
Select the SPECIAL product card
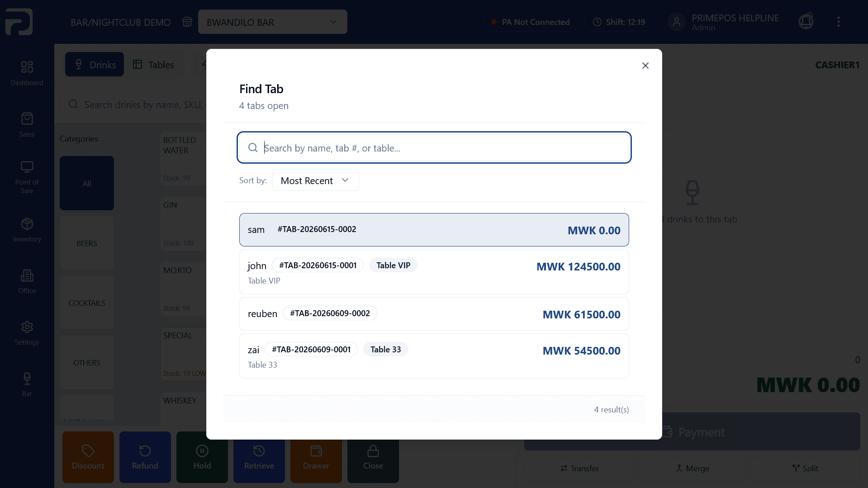183,353
